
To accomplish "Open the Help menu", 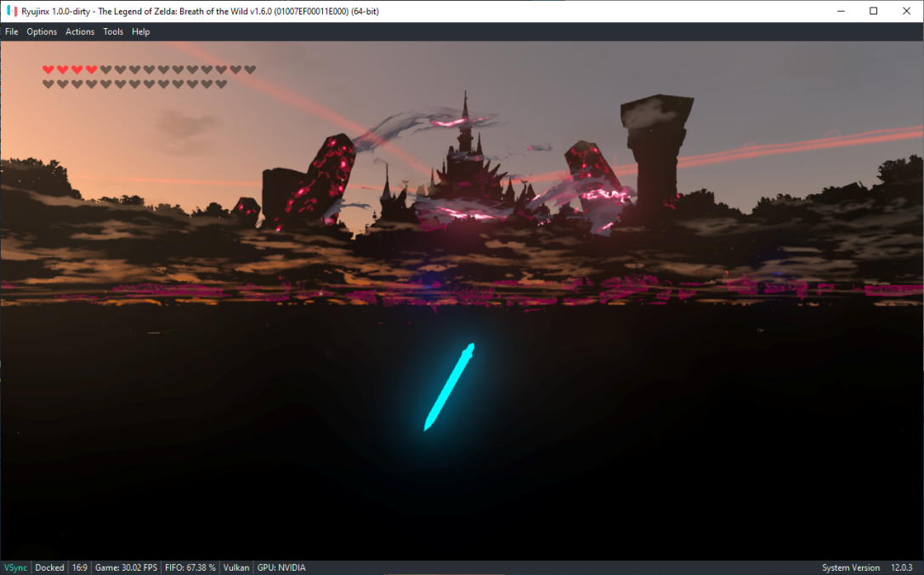I will (x=141, y=31).
